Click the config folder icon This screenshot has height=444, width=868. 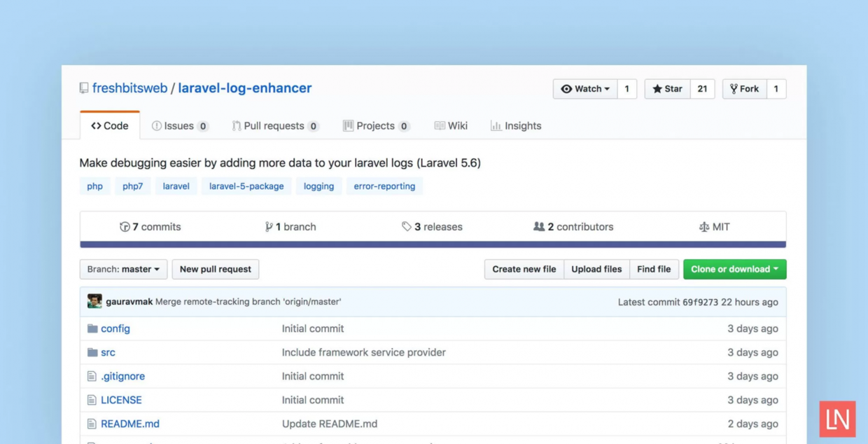92,328
